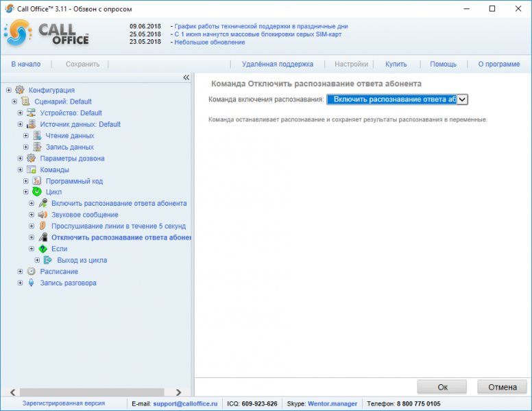Screen dimensions: 532x411
Task: Open news link График работы технической поддержки
Action: 261,26
